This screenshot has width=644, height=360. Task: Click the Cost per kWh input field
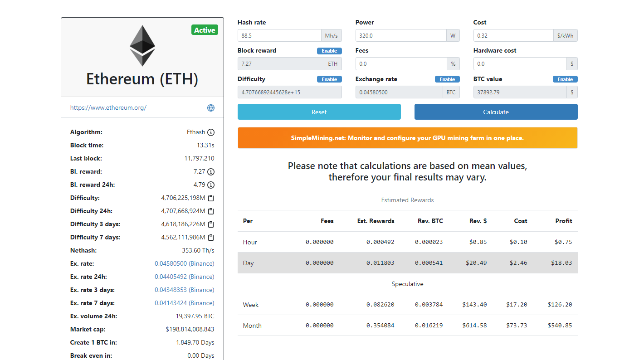[513, 35]
